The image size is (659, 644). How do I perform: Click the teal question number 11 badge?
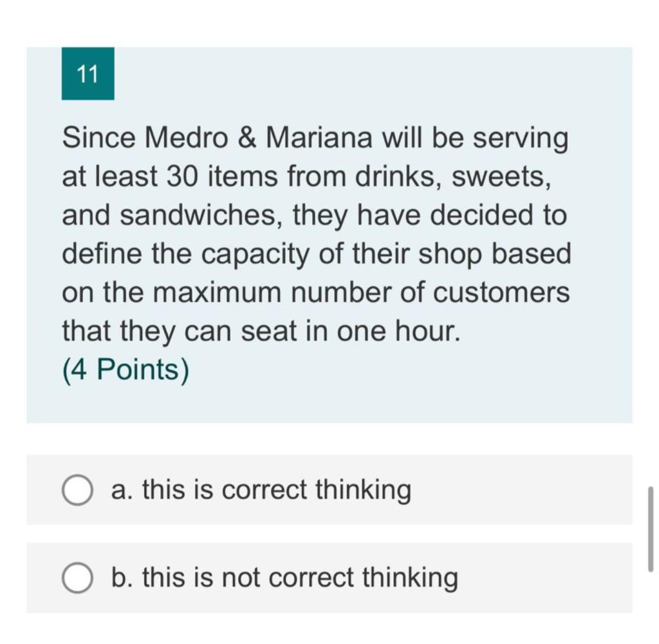(x=88, y=74)
